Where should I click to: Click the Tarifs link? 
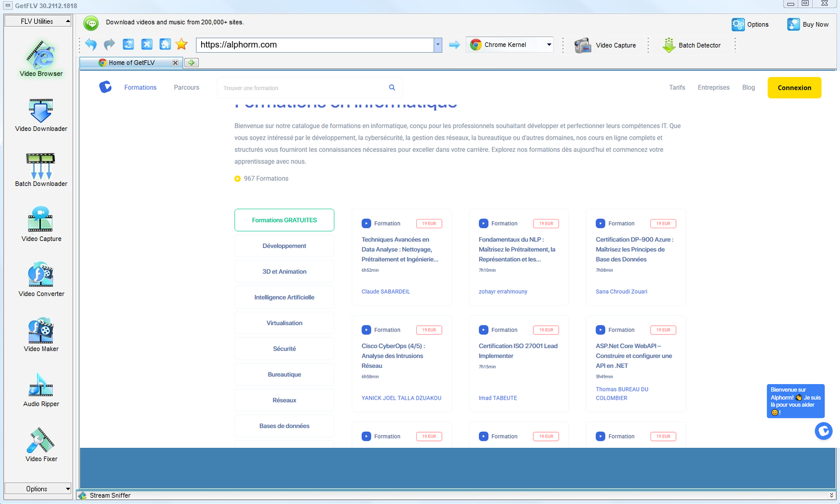coord(677,87)
